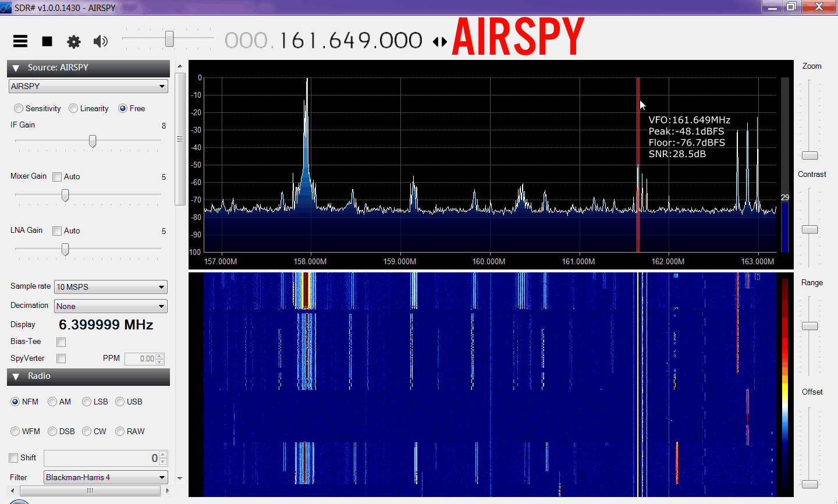The width and height of the screenshot is (838, 504).
Task: Click the tuning style arrows icon
Action: [x=440, y=41]
